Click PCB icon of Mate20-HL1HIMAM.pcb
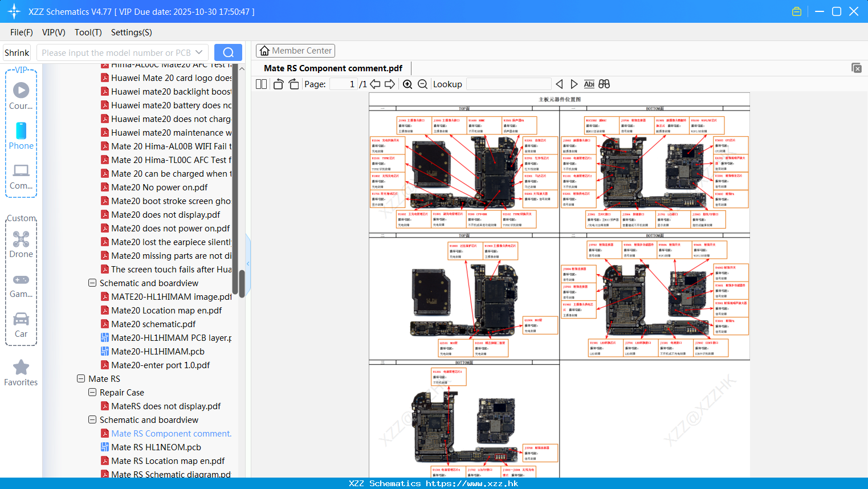The image size is (868, 489). (x=105, y=351)
